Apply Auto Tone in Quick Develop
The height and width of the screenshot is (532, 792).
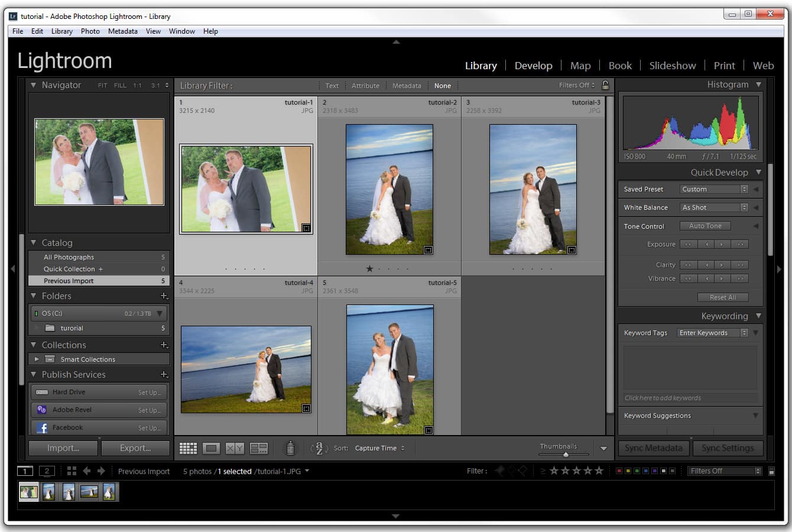coord(705,225)
